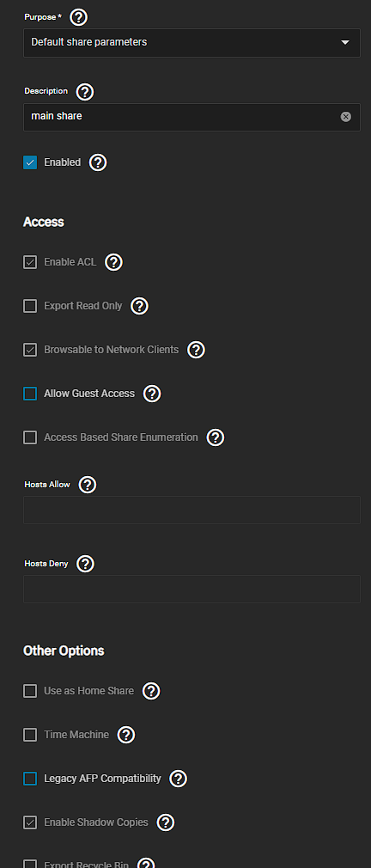
Task: Open help for Export Read Only
Action: coord(139,306)
